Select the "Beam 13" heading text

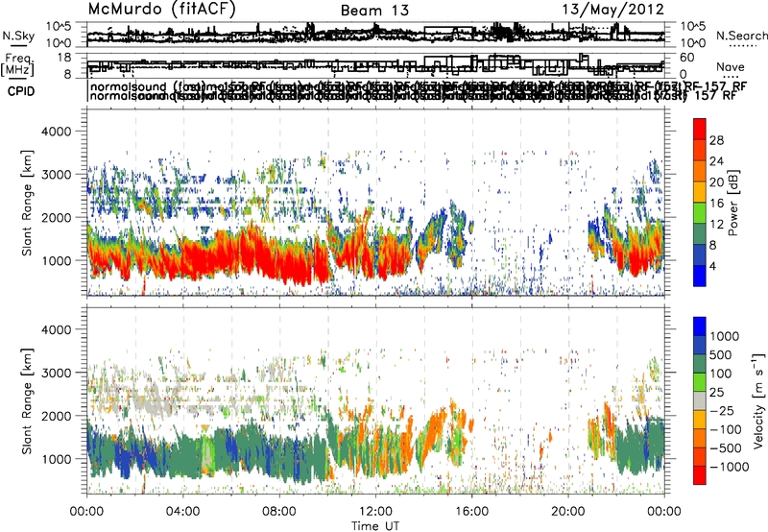[x=374, y=11]
